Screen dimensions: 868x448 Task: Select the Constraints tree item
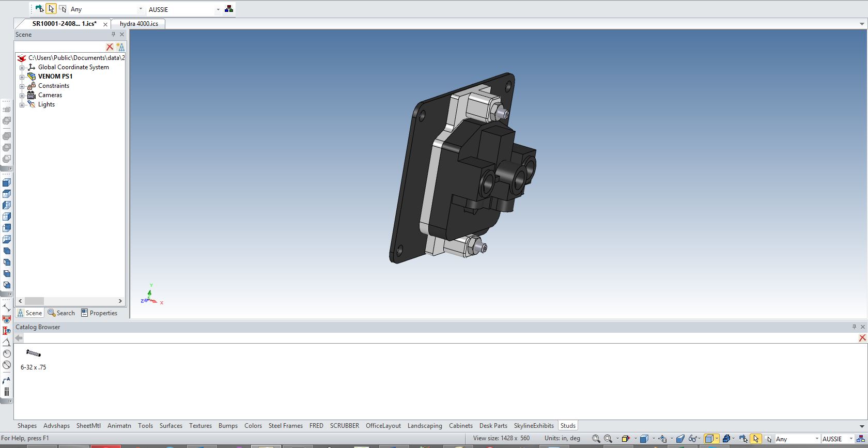[53, 86]
